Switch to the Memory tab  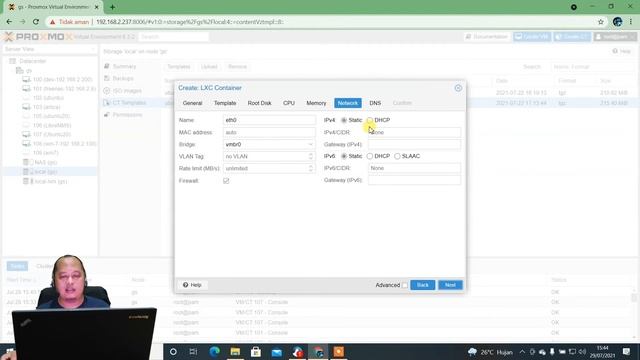316,103
